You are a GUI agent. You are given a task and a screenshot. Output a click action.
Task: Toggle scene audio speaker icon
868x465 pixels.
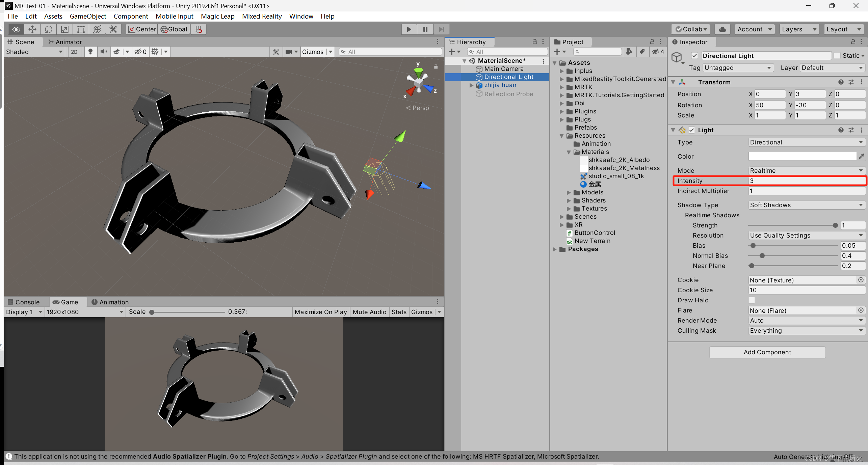coord(103,52)
